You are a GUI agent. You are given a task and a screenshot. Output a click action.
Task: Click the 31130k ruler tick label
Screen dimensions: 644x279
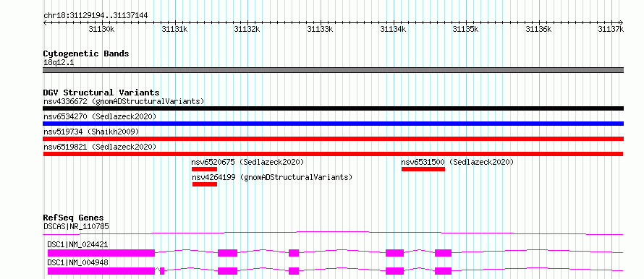(101, 29)
